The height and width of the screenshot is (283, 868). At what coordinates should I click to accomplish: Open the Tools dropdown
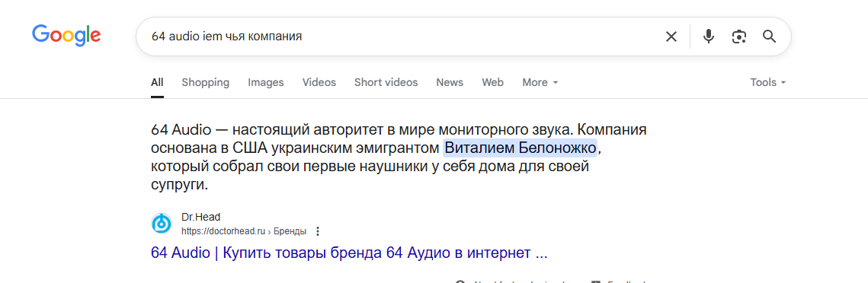tap(768, 82)
